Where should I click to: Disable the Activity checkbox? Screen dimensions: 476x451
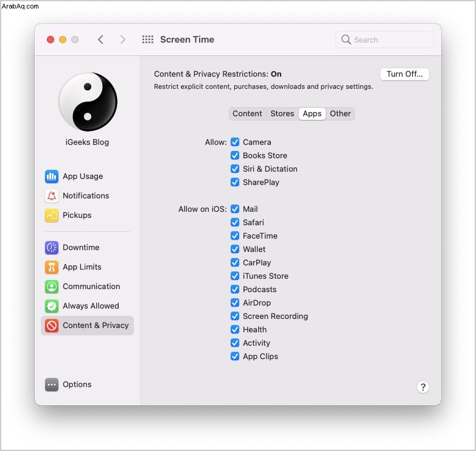(235, 343)
